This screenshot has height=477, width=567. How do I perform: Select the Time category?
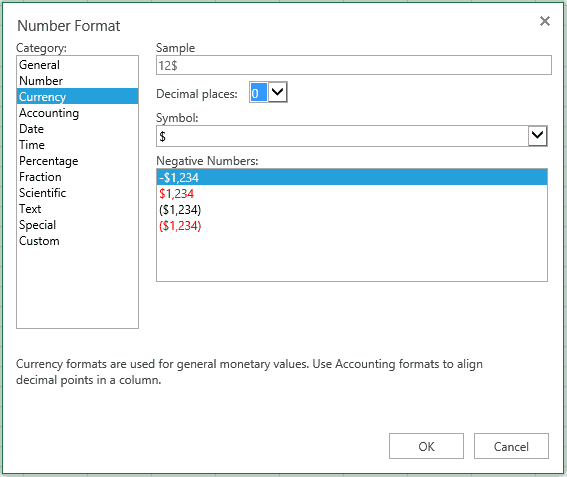77,145
